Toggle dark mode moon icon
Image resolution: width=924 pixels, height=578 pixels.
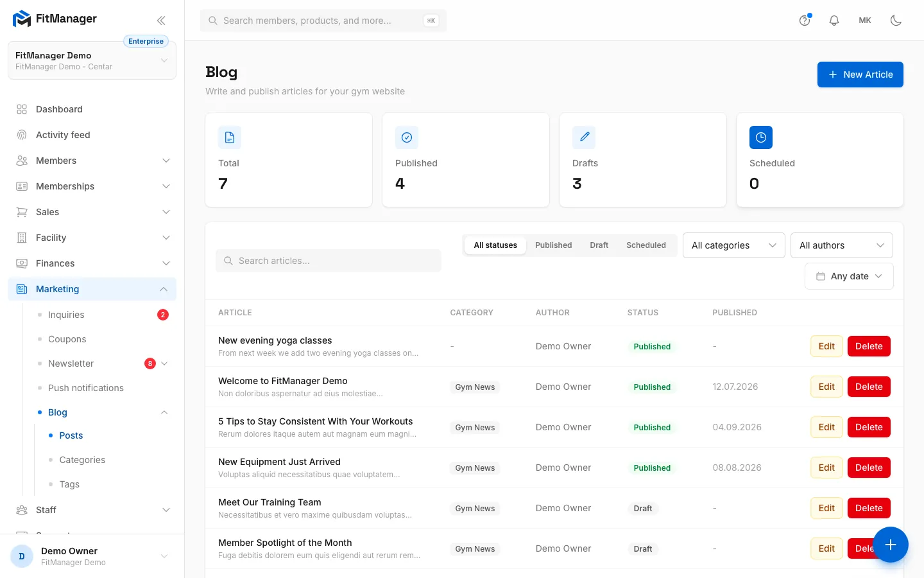(x=896, y=21)
